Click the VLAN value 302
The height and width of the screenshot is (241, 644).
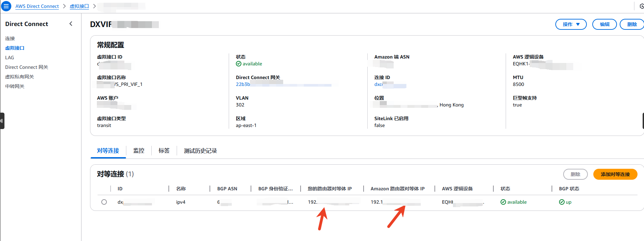pos(240,105)
